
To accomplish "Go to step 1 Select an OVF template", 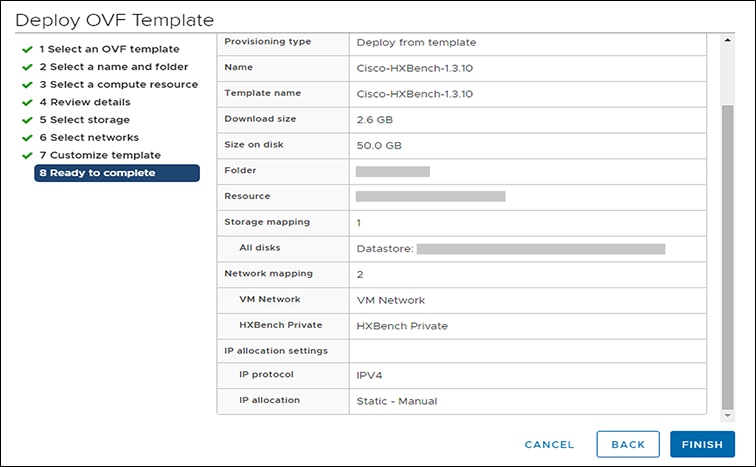I will click(x=109, y=49).
